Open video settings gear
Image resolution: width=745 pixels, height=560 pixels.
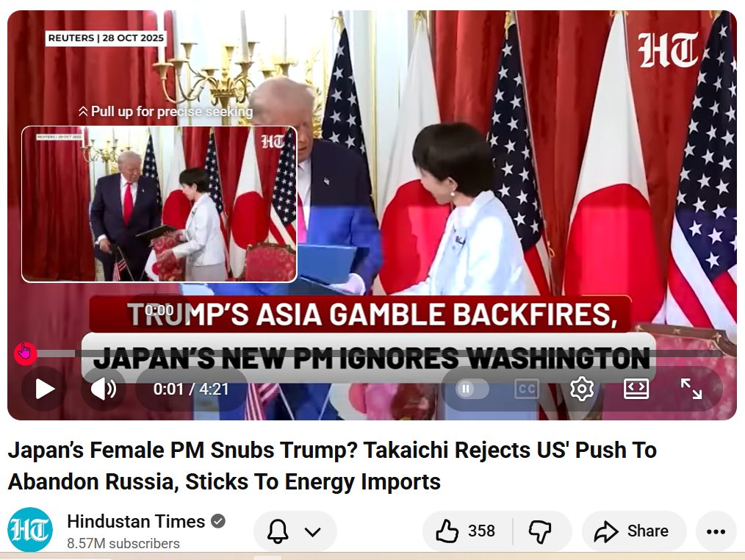click(582, 389)
